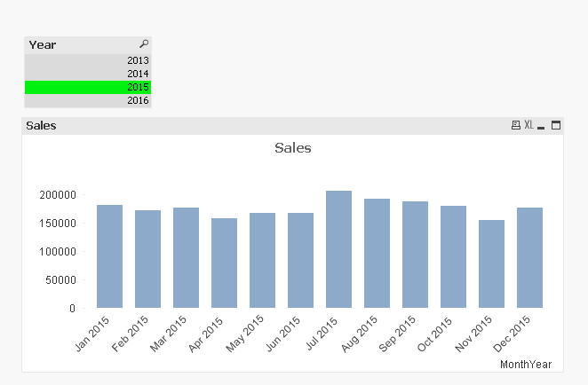Screen dimensions: 588x385
Task: Click the print icon on Sales chart
Action: click(515, 126)
